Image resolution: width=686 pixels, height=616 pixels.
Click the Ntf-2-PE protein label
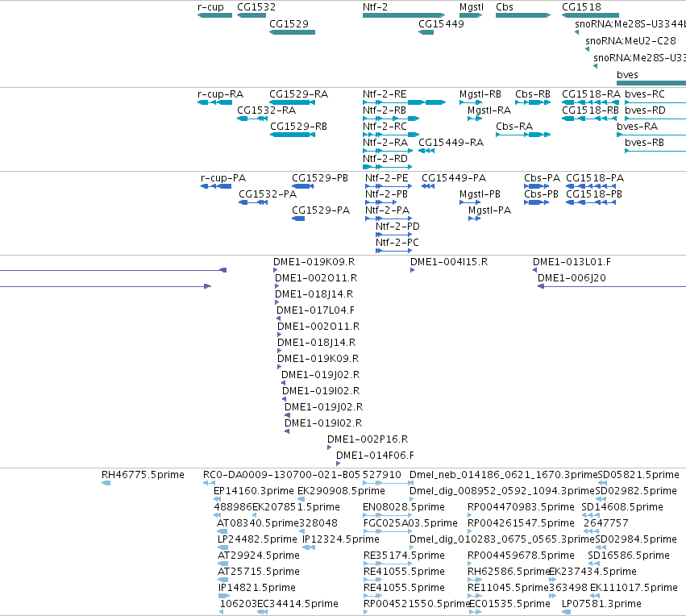point(387,178)
